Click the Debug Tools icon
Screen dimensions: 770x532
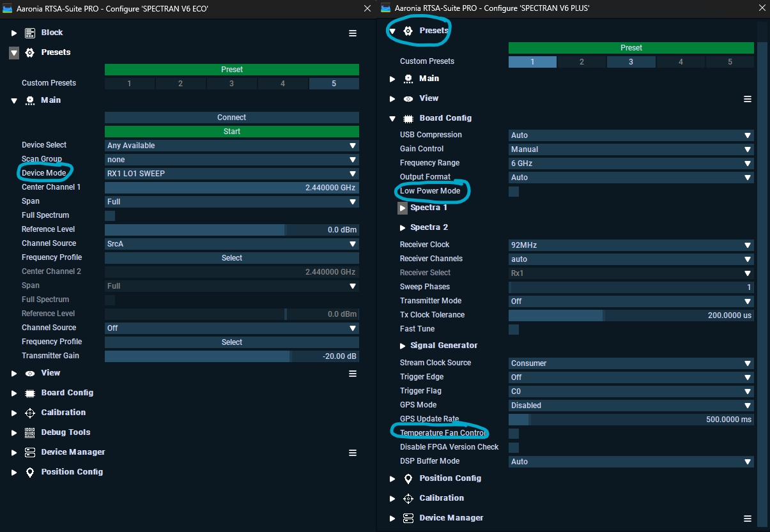[30, 432]
